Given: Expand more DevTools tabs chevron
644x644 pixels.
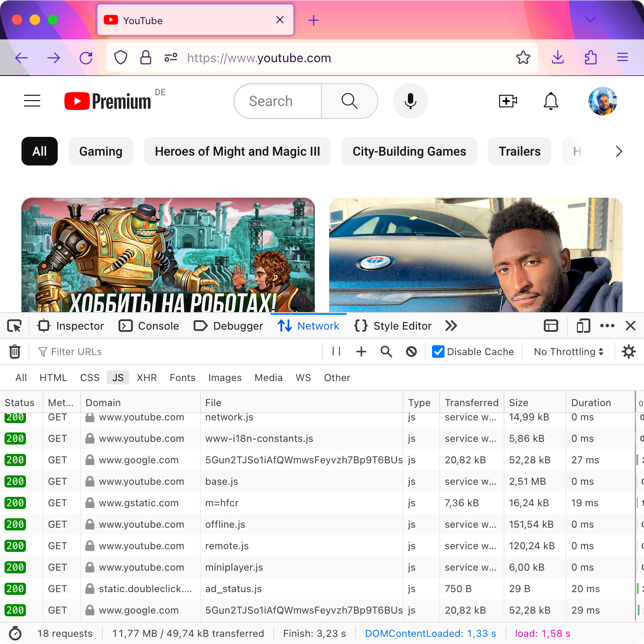Looking at the screenshot, I should 451,326.
